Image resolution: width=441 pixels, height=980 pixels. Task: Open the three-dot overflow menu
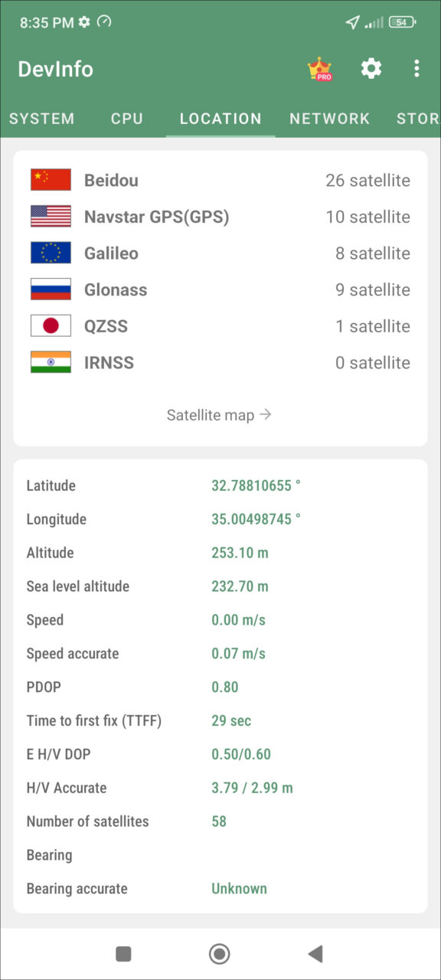416,69
